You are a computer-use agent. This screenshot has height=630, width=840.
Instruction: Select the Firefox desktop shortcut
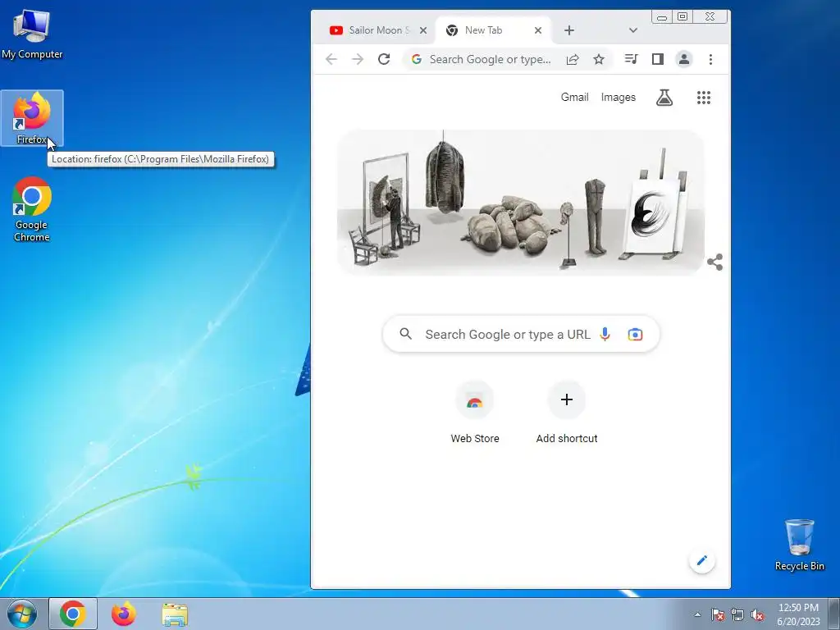(x=32, y=118)
